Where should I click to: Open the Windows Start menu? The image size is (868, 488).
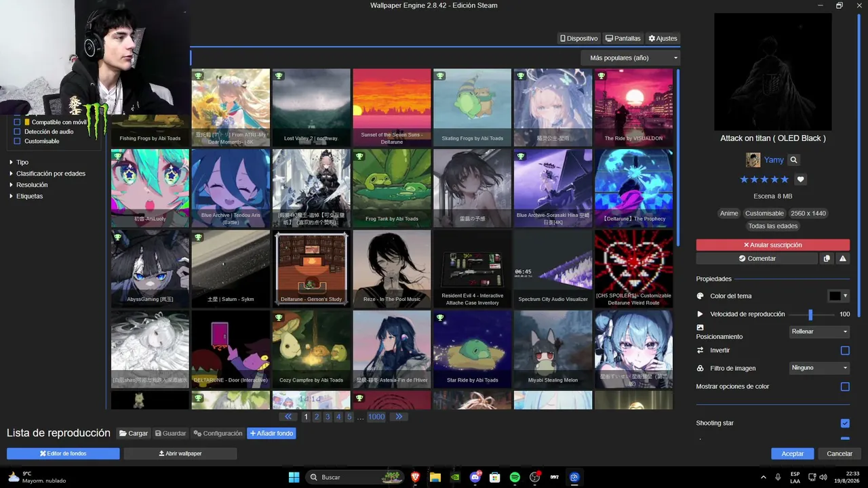[294, 477]
